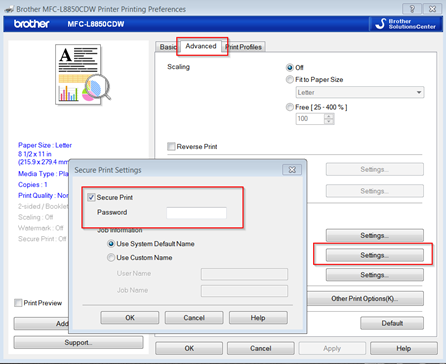Screen dimensions: 446x364
Task: Open Other Print Options(K)
Action: [365, 299]
